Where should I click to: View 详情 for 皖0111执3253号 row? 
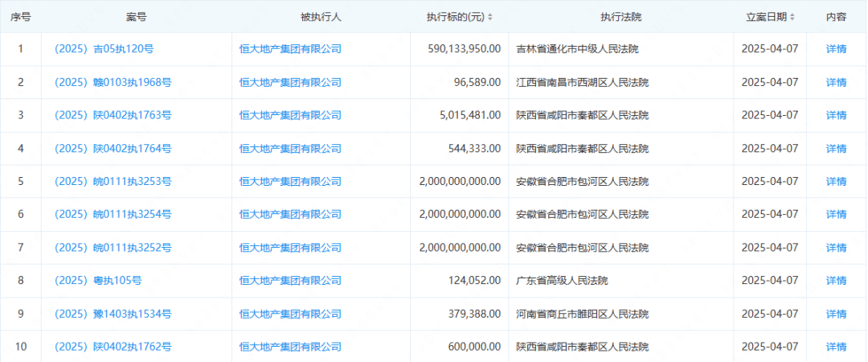[x=836, y=181]
